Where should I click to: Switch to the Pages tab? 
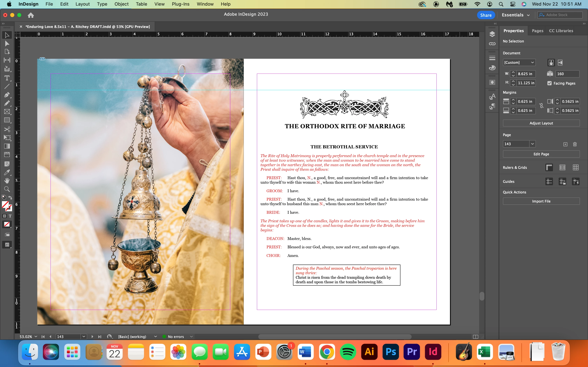pyautogui.click(x=537, y=31)
